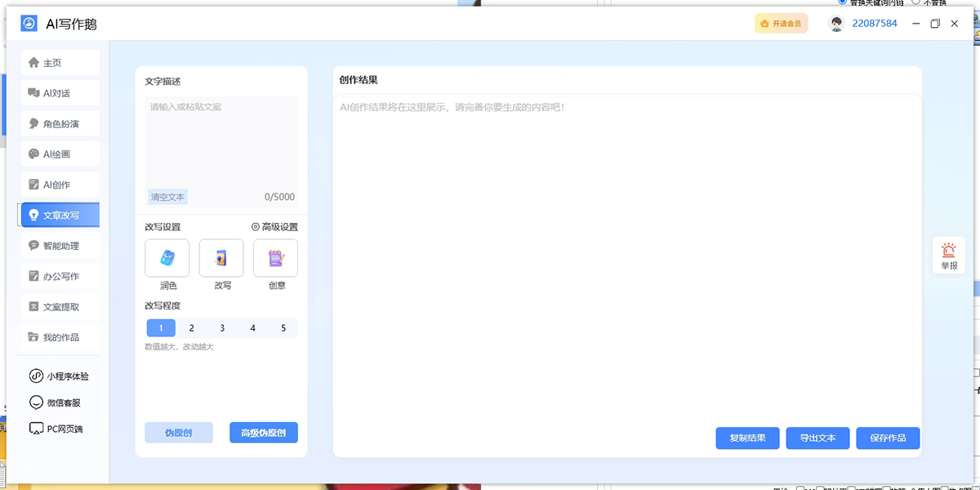This screenshot has height=490, width=980.
Task: Click the PC网页端 monitor icon
Action: [x=36, y=429]
